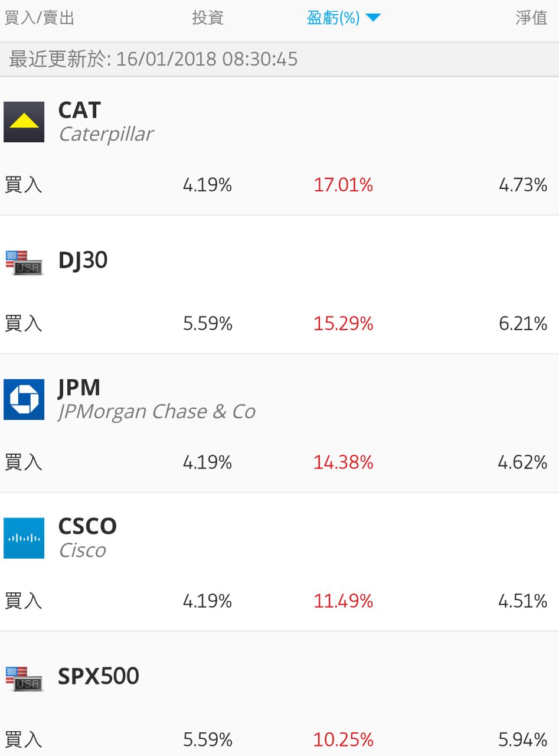Sort by 盈虧(%) column header

click(334, 18)
